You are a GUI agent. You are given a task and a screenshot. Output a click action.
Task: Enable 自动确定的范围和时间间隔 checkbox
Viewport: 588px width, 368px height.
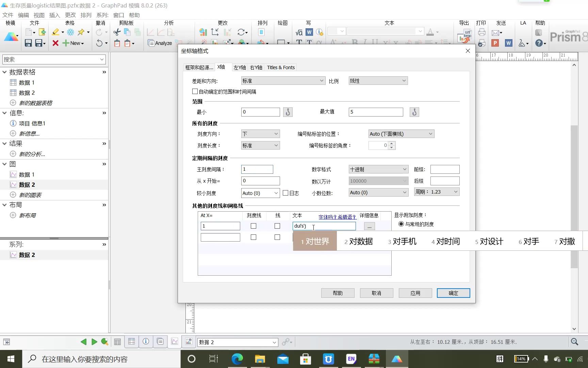195,91
